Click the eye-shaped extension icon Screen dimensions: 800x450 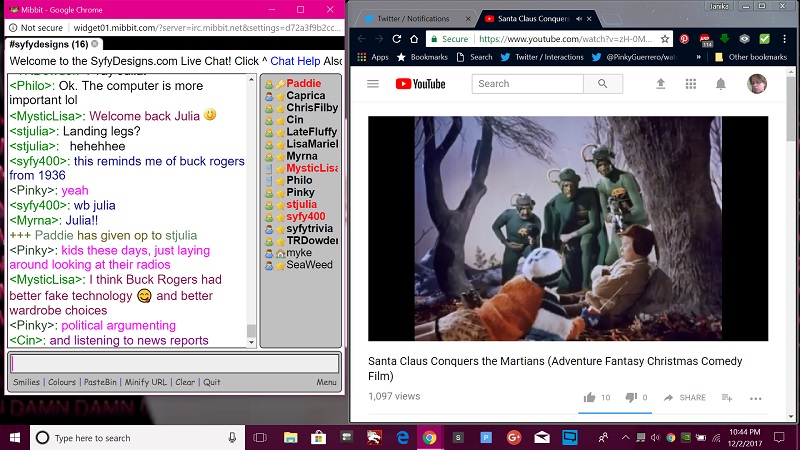click(x=744, y=39)
